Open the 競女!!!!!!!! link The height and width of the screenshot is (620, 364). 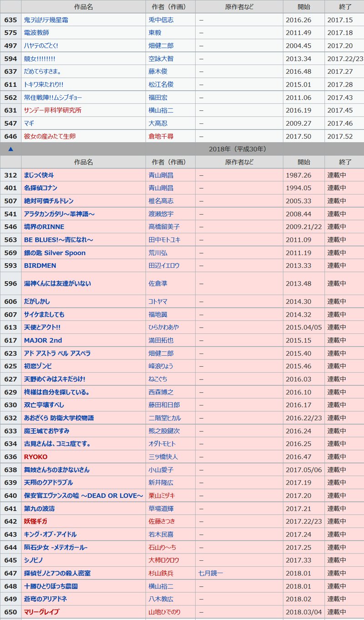tap(40, 59)
